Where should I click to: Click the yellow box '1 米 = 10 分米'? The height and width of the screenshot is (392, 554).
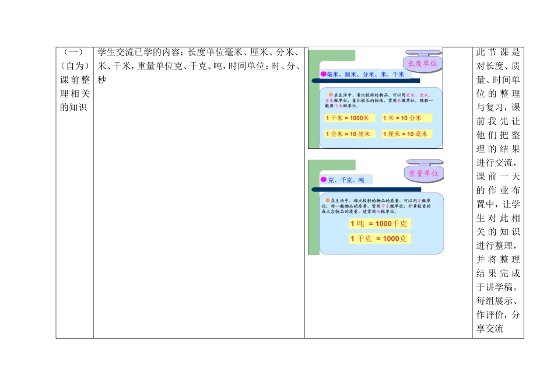406,118
